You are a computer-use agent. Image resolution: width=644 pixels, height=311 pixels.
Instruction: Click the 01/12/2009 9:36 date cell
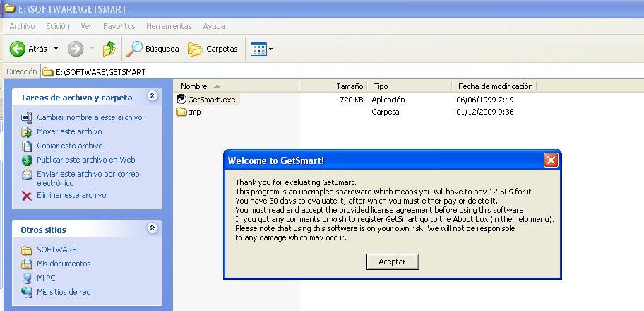click(485, 112)
